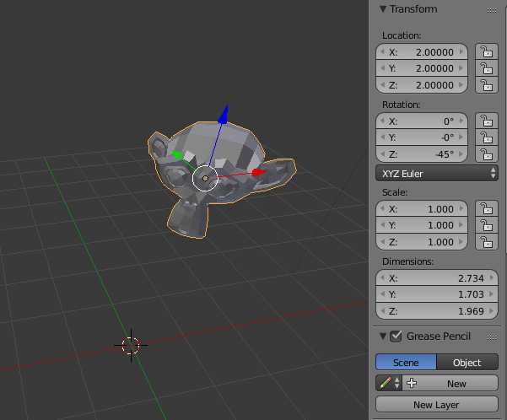
Task: Increase Scale Y with right arrow
Action: click(461, 225)
